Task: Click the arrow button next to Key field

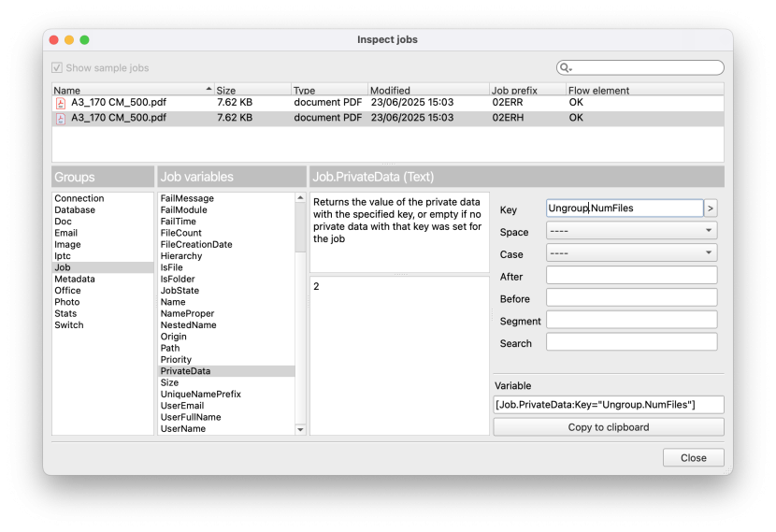Action: (x=711, y=208)
